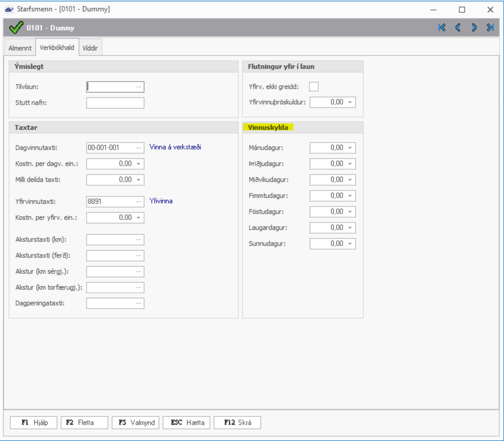Go to the first employee record

click(x=442, y=28)
